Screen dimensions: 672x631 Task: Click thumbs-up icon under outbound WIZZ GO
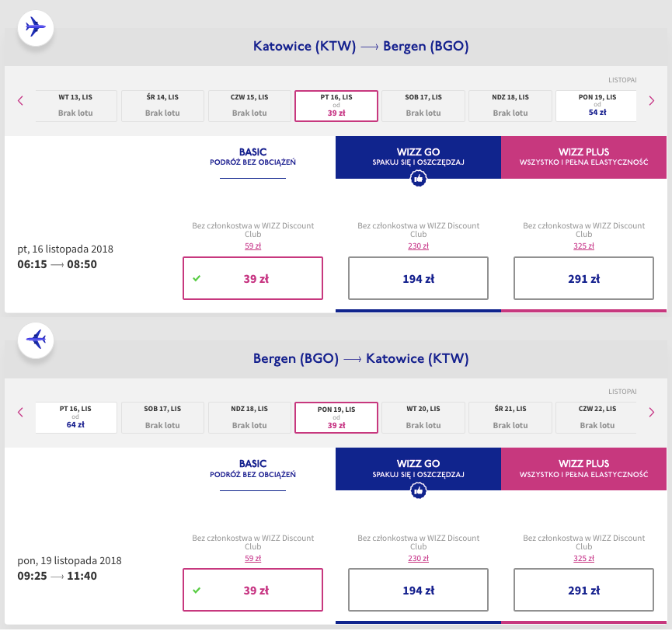(418, 179)
